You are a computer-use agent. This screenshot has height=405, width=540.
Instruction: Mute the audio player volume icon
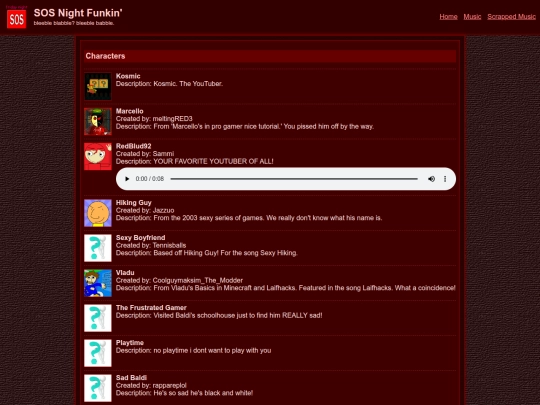point(431,179)
